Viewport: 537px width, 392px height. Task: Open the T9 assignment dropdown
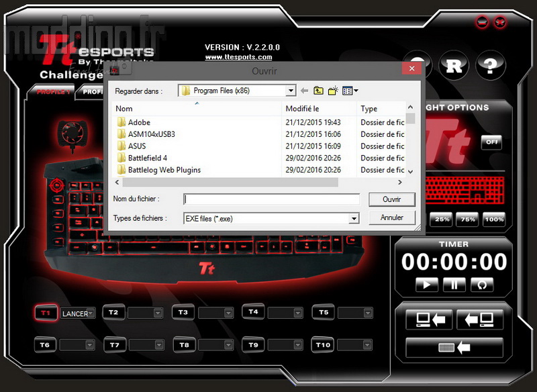[x=298, y=345]
